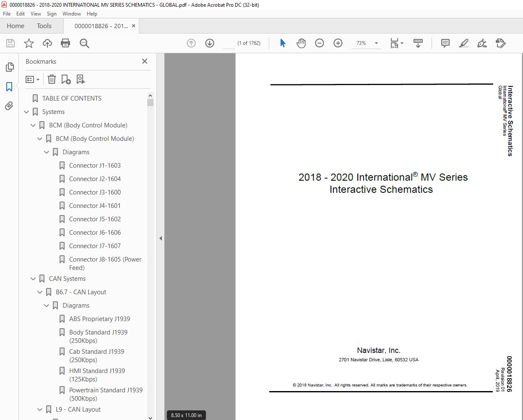
Task: Open HMI Standard J1939 (125Kbps) bookmark
Action: 97,375
